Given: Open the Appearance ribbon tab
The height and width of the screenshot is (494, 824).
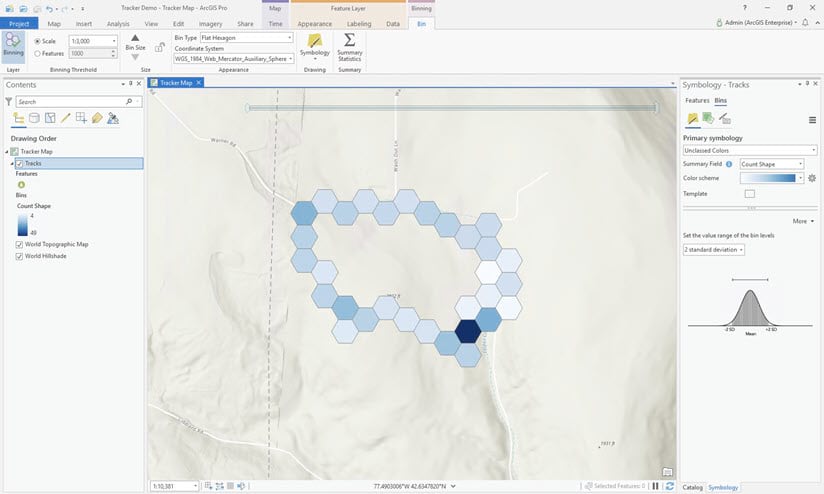Looking at the screenshot, I should [314, 24].
